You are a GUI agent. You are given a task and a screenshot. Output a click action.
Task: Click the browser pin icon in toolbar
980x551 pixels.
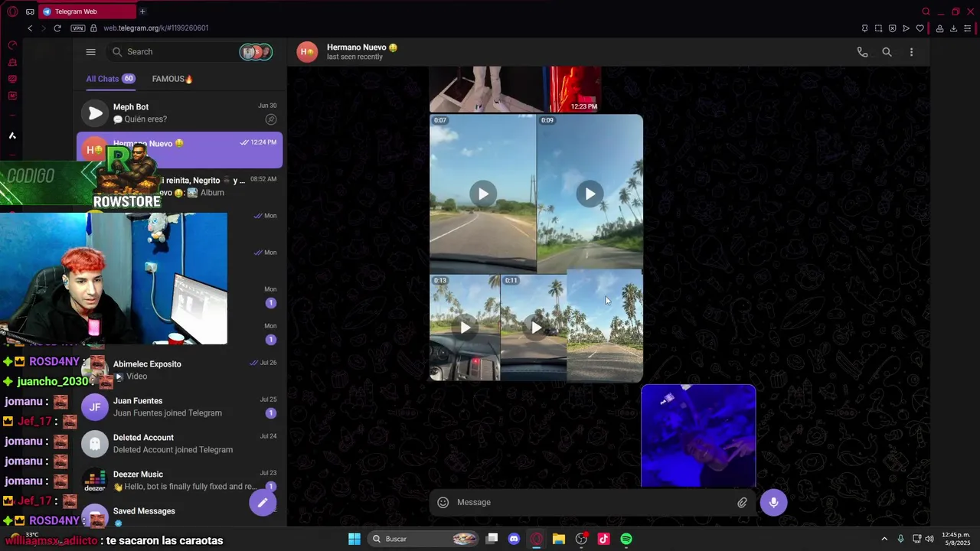point(864,28)
